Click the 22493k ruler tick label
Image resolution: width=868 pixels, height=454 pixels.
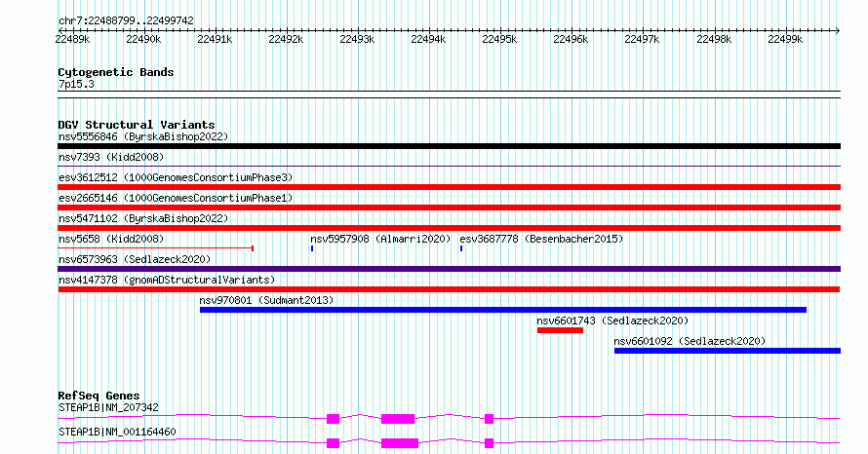[x=357, y=39]
